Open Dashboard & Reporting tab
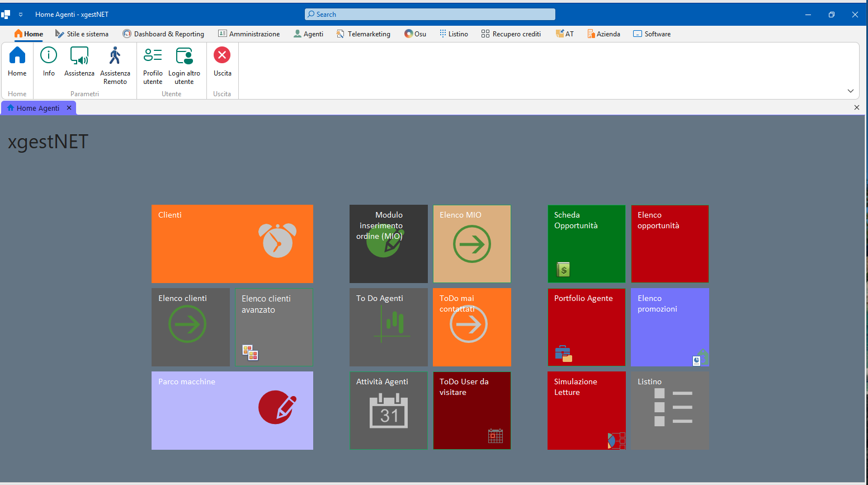The width and height of the screenshot is (868, 485). click(163, 34)
